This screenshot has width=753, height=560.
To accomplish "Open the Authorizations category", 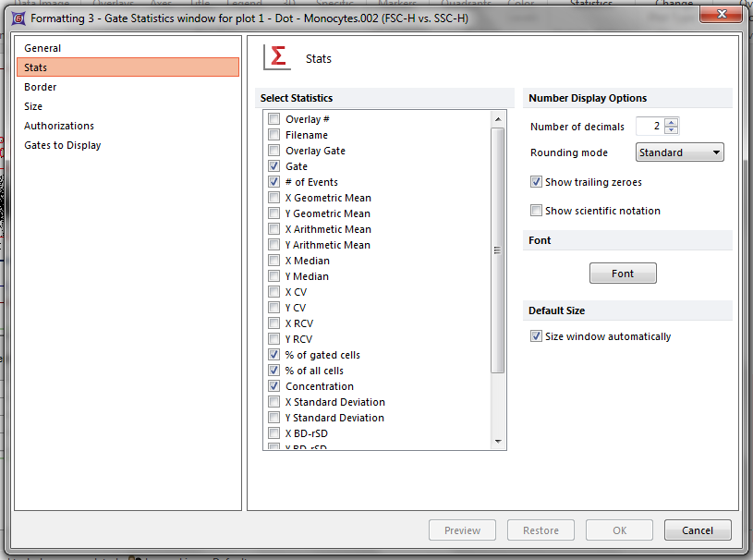I will pyautogui.click(x=59, y=126).
